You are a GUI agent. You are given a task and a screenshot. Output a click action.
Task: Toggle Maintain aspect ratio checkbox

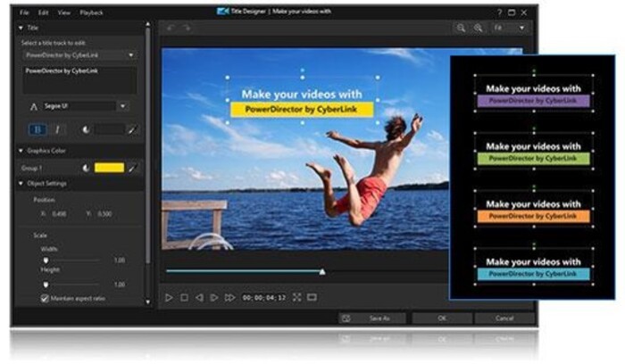46,298
